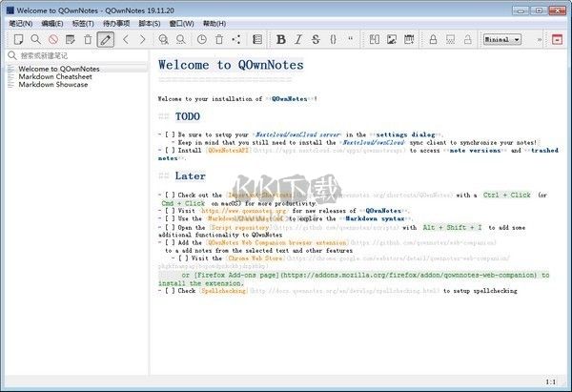Go back with the left arrow icon
Screen dimensions: 572x392
[x=126, y=39]
